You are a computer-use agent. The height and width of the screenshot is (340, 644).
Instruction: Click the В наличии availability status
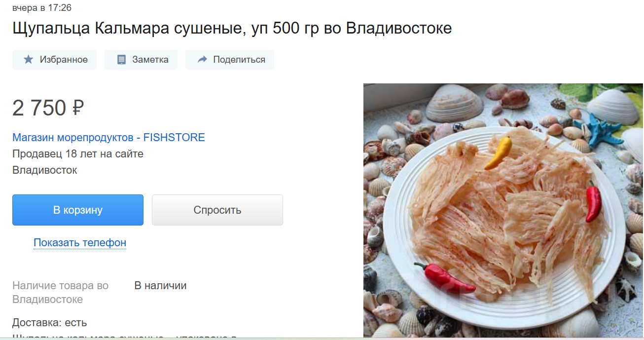point(160,286)
